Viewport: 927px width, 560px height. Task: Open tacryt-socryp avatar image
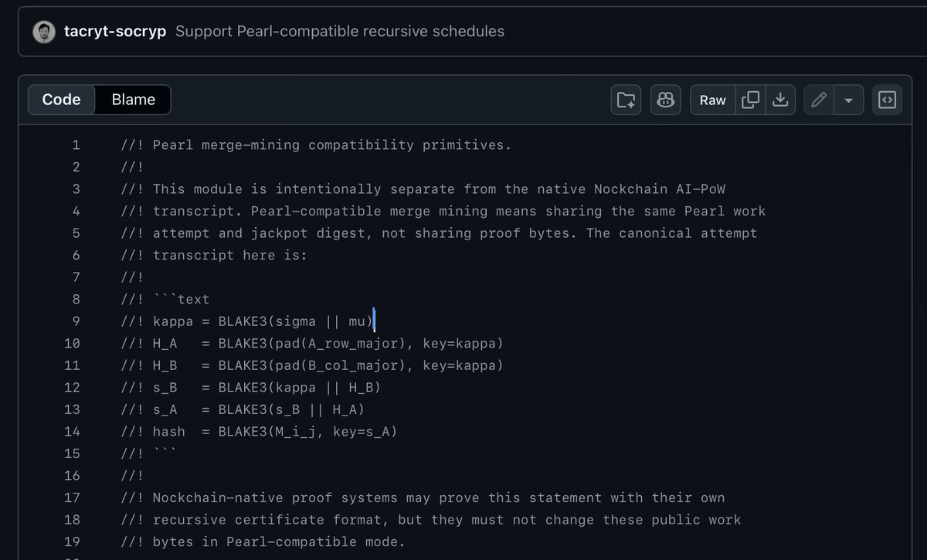tap(44, 32)
